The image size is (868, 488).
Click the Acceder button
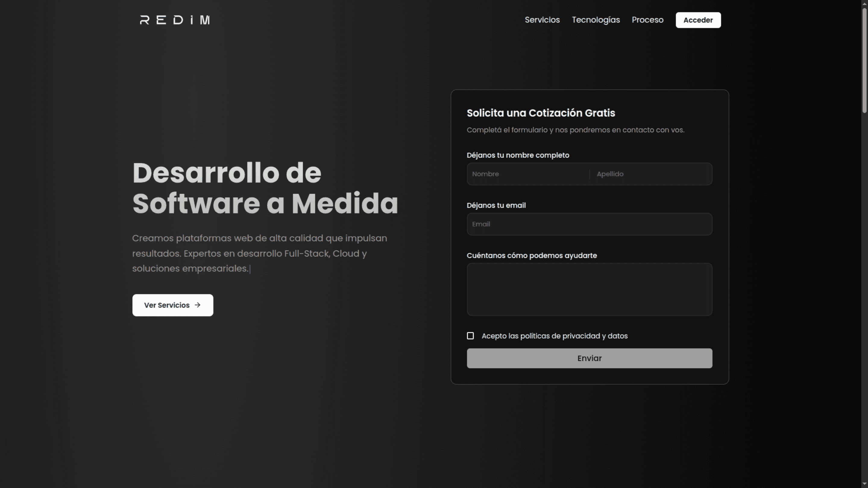[698, 20]
